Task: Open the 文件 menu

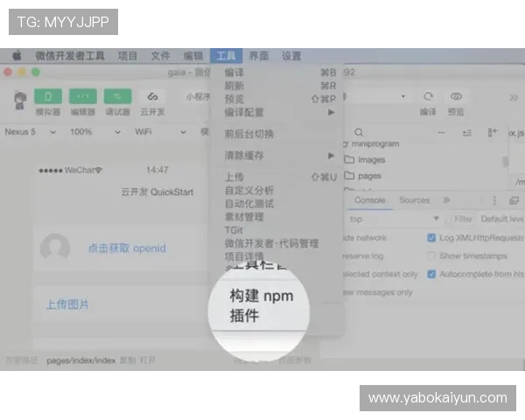Action: point(160,56)
